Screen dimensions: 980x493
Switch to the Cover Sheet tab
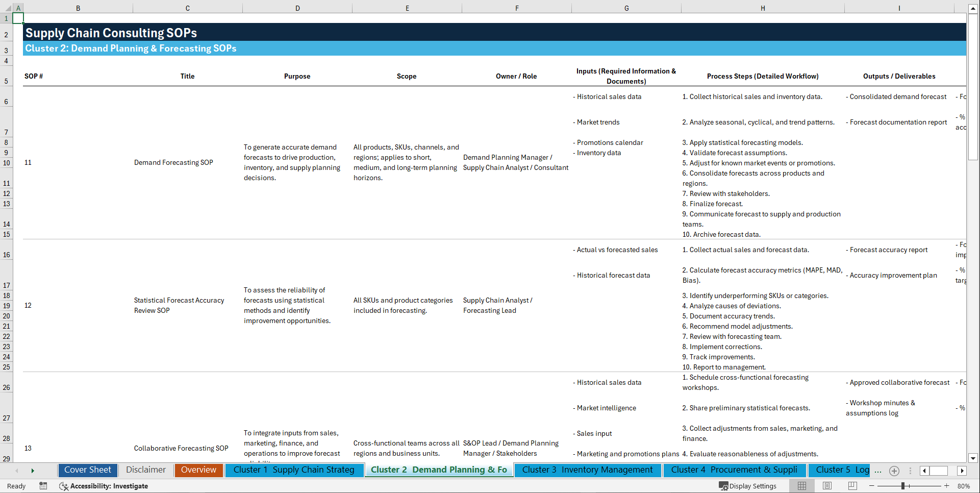pyautogui.click(x=87, y=470)
